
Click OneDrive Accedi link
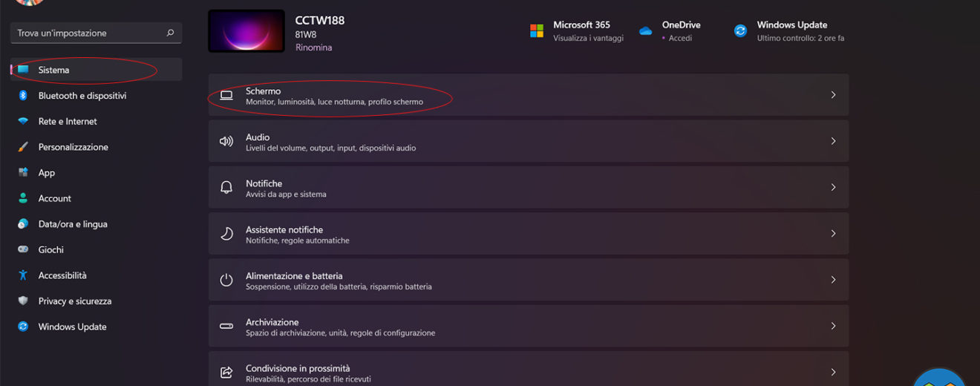[680, 38]
